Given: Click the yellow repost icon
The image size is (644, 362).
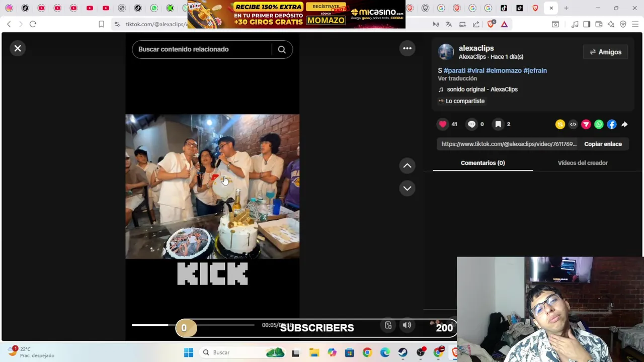Looking at the screenshot, I should [560, 124].
